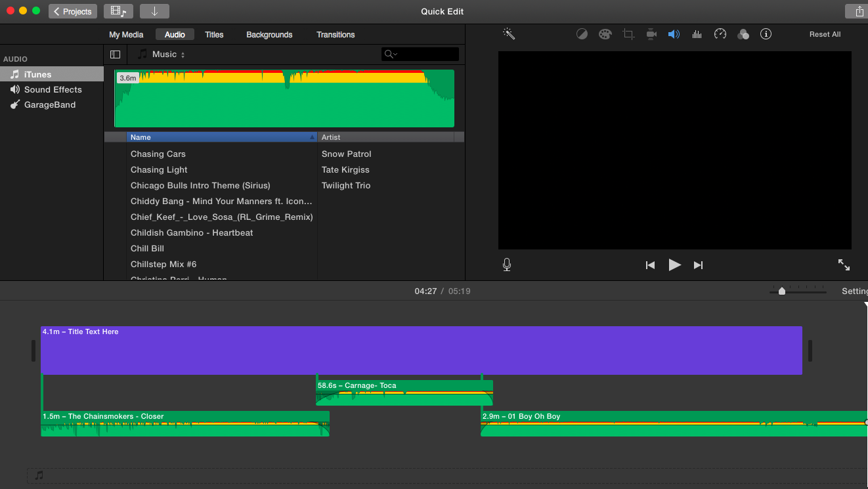
Task: Record voiceover with the microphone icon
Action: 507,265
